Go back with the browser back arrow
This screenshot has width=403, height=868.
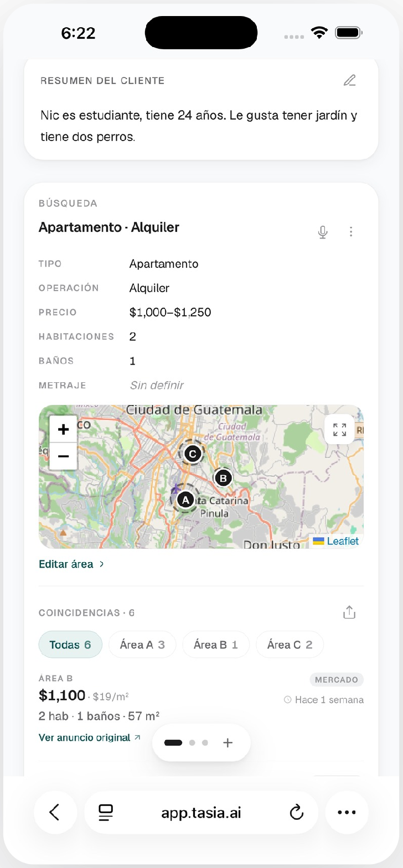pos(55,812)
